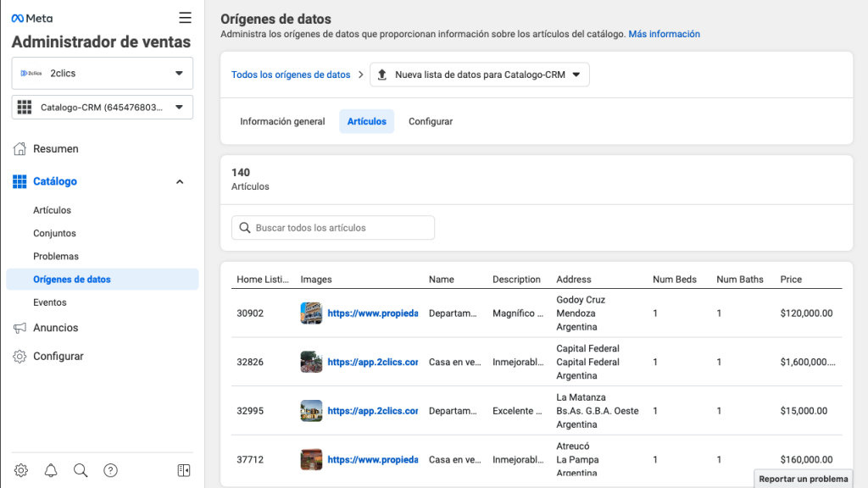Viewport: 868px width, 488px height.
Task: Click the Configurar gear icon in navigation
Action: coord(19,357)
